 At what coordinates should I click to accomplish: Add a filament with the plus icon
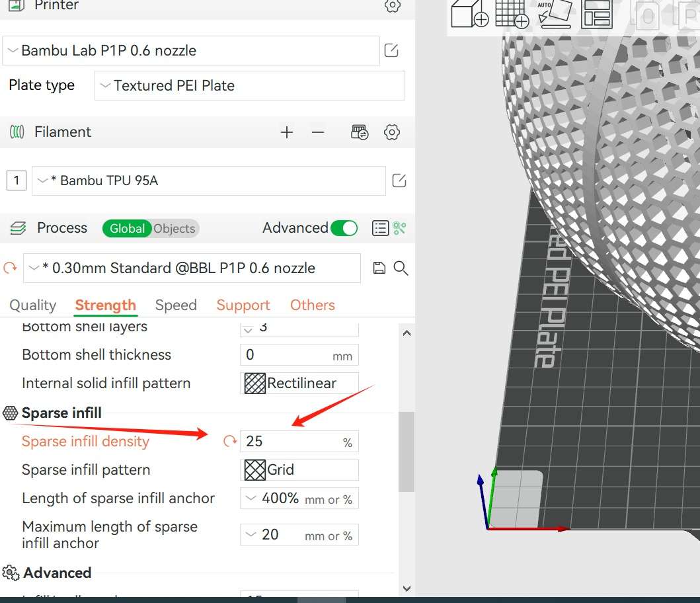point(286,132)
